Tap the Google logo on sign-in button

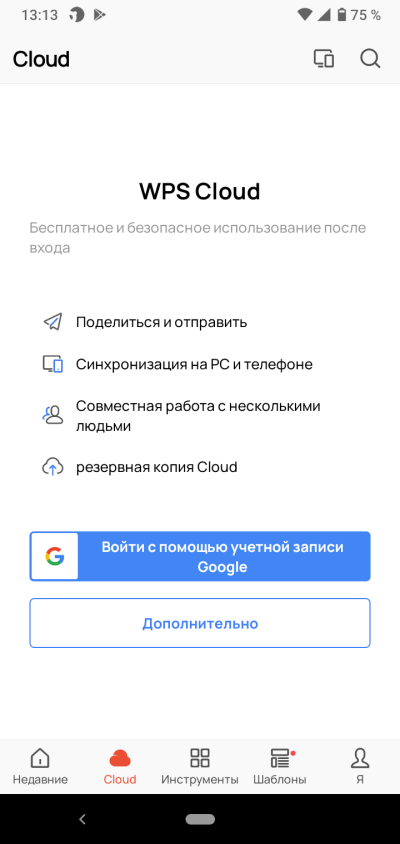(x=54, y=556)
